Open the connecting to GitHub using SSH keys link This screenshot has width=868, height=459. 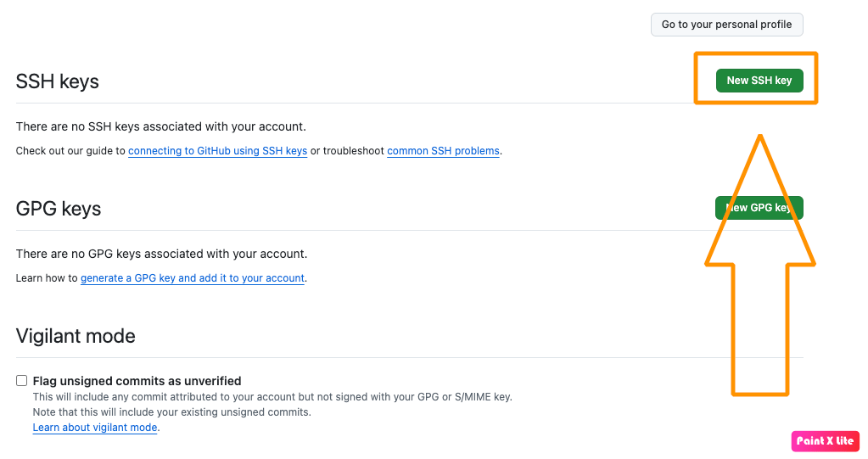coord(217,151)
